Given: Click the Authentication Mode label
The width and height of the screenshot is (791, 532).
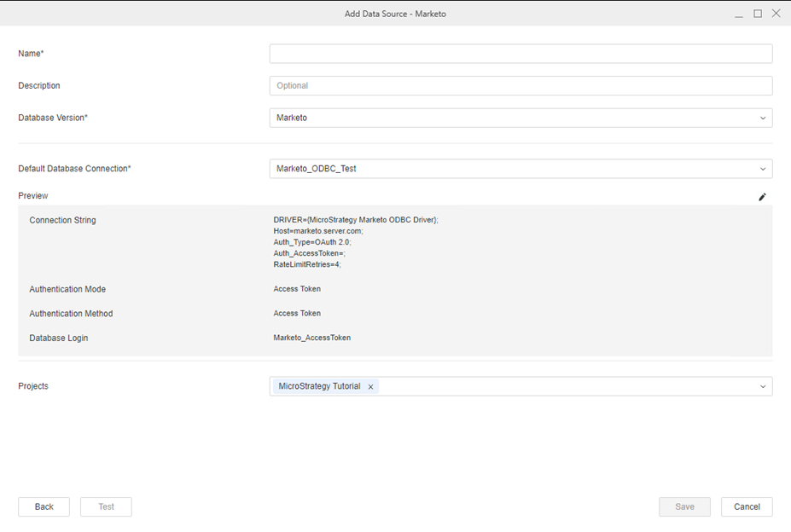Looking at the screenshot, I should pyautogui.click(x=67, y=289).
